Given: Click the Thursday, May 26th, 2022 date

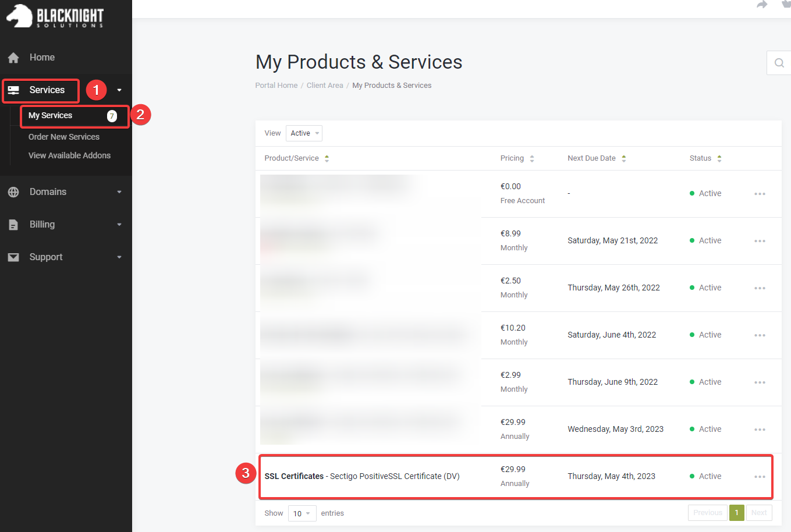Looking at the screenshot, I should pyautogui.click(x=613, y=288).
